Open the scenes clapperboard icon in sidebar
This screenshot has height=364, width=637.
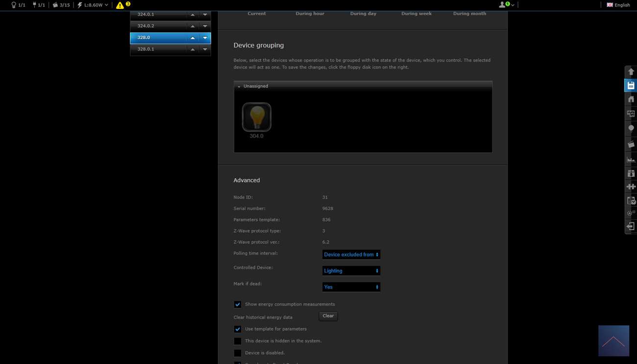coord(631,144)
